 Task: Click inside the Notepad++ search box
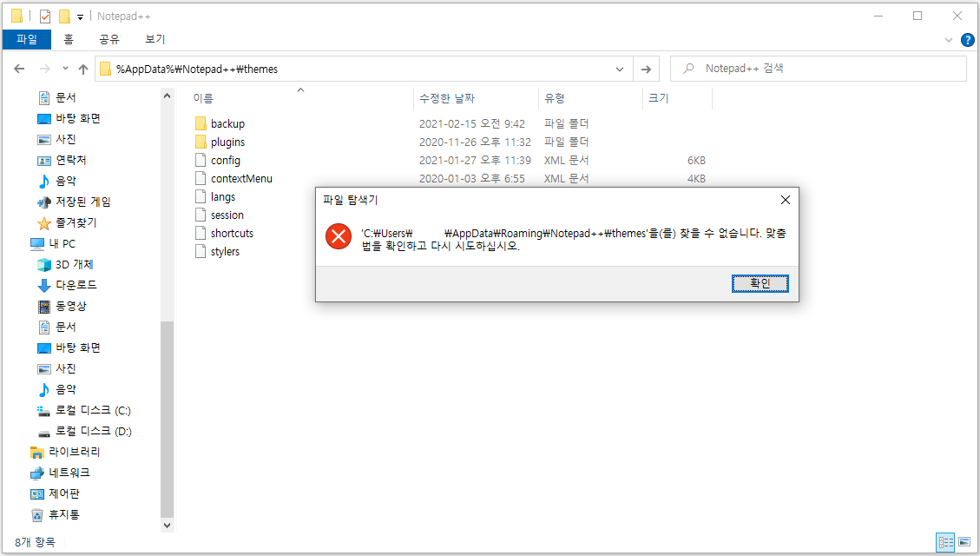816,68
